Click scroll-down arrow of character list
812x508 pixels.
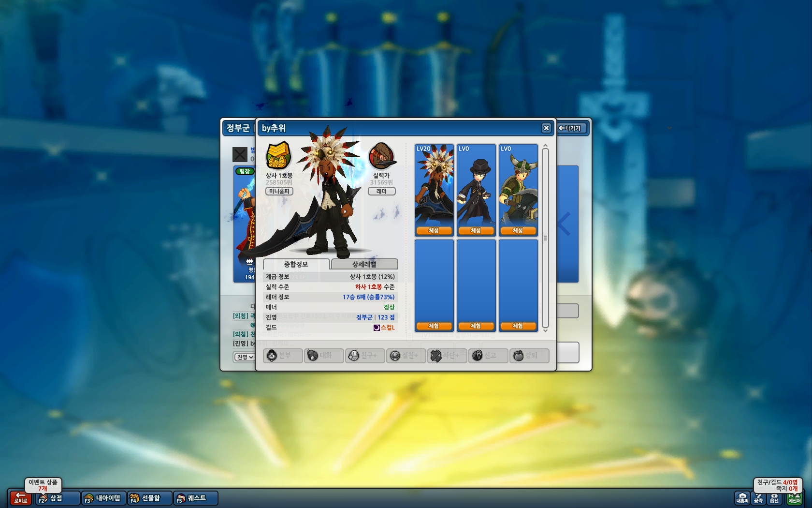tap(545, 330)
